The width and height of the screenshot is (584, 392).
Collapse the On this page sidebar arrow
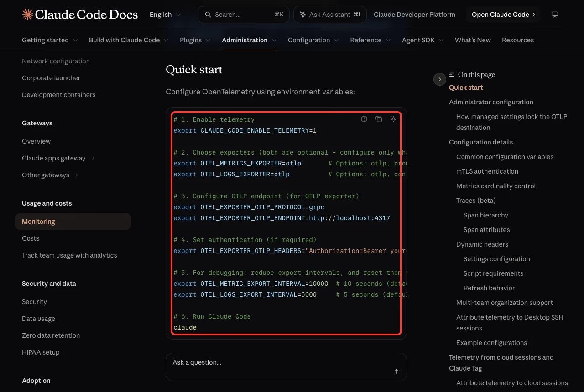click(439, 79)
